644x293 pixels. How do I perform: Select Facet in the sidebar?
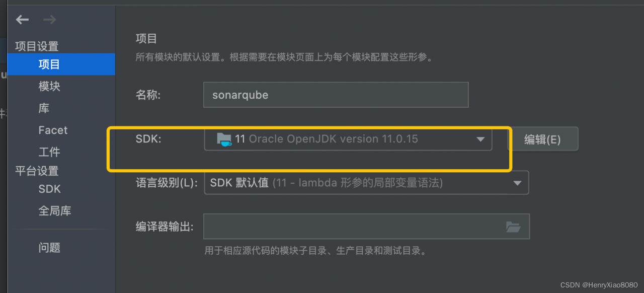pyautogui.click(x=53, y=130)
